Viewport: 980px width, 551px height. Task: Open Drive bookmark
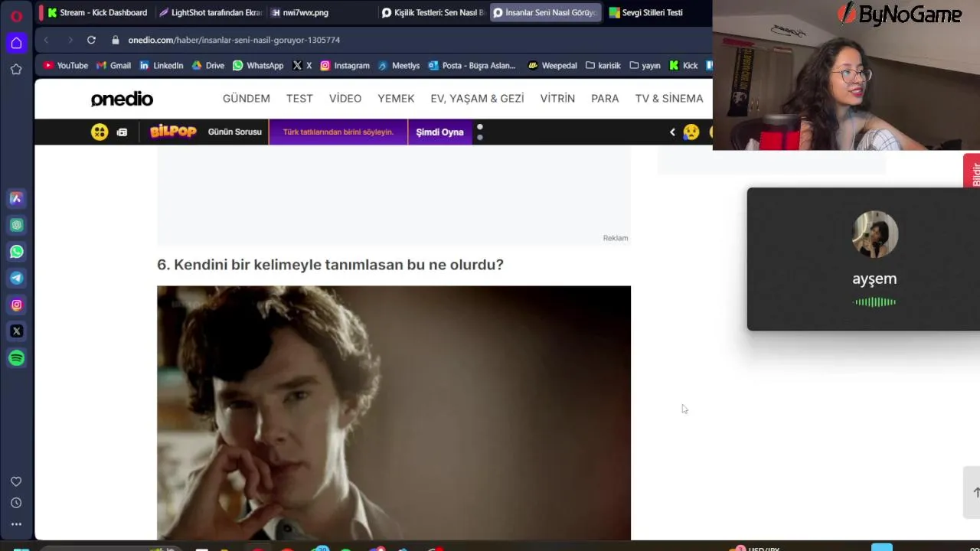tap(208, 66)
